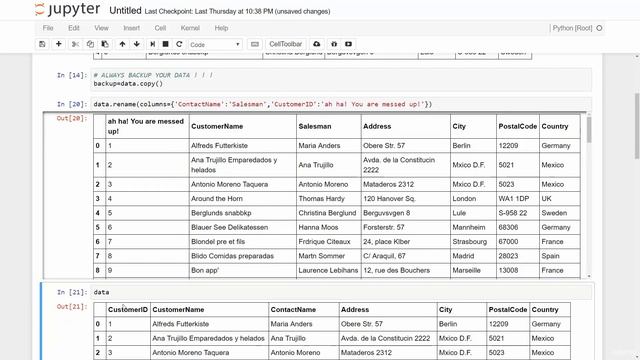Open the Kernel menu
Viewport: 640px width, 360px height.
click(190, 28)
